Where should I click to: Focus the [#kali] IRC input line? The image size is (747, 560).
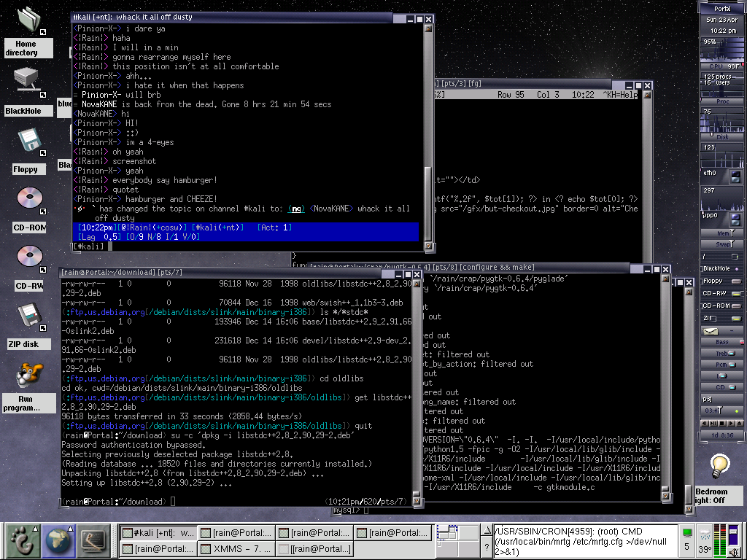(x=248, y=246)
